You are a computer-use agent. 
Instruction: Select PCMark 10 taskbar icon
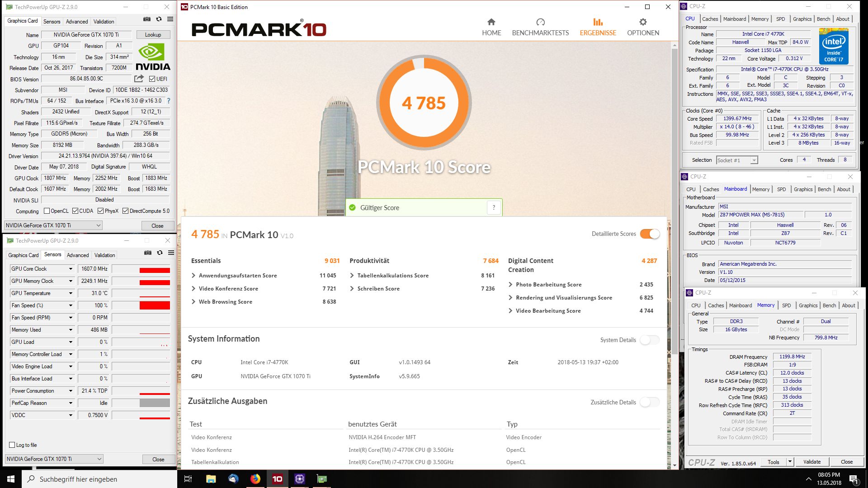[x=278, y=479]
